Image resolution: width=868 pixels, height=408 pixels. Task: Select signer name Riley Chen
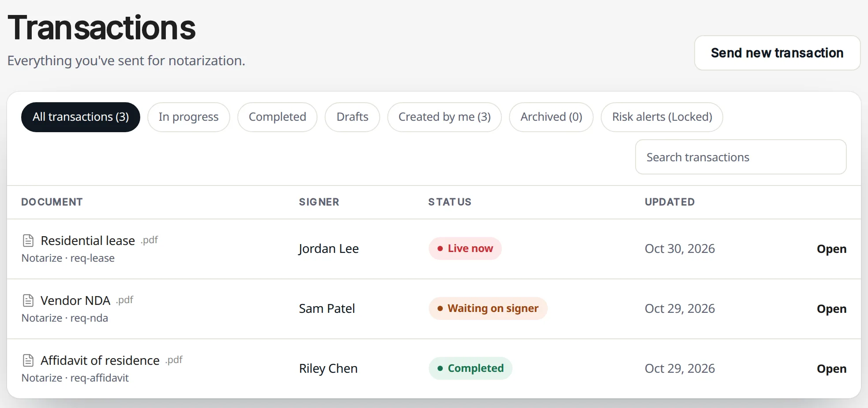click(328, 369)
